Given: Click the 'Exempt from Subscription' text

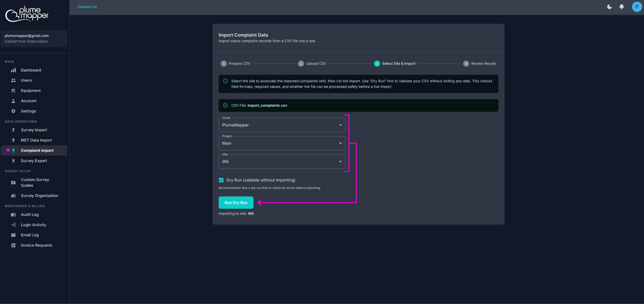Looking at the screenshot, I should [26, 41].
